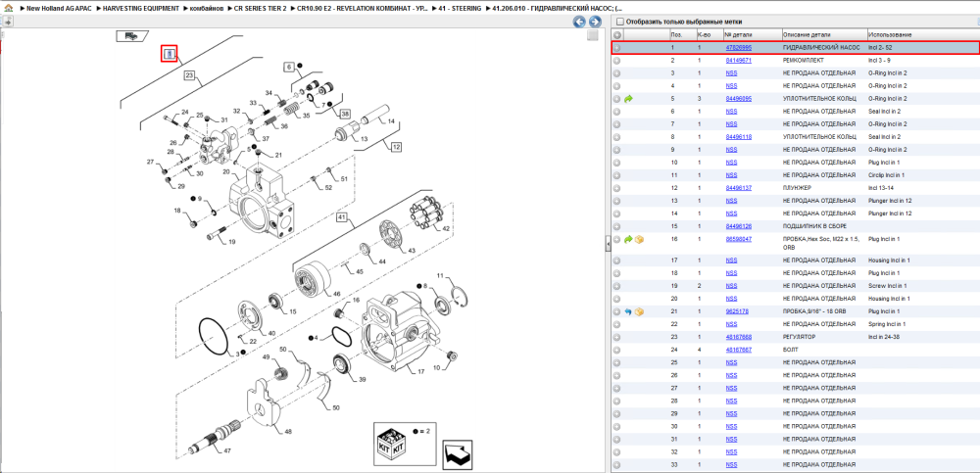Sort by 'Описание детали' column header
980x473 pixels.
click(x=823, y=34)
